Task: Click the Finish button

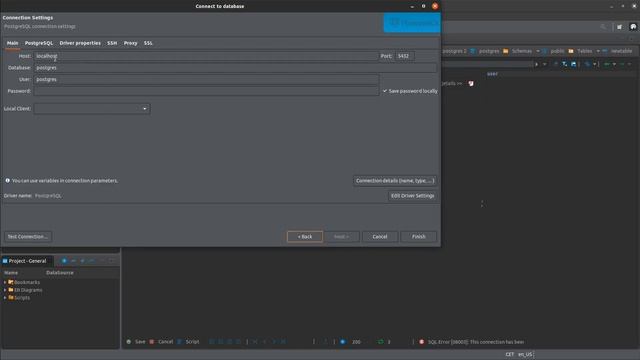Action: coord(418,237)
